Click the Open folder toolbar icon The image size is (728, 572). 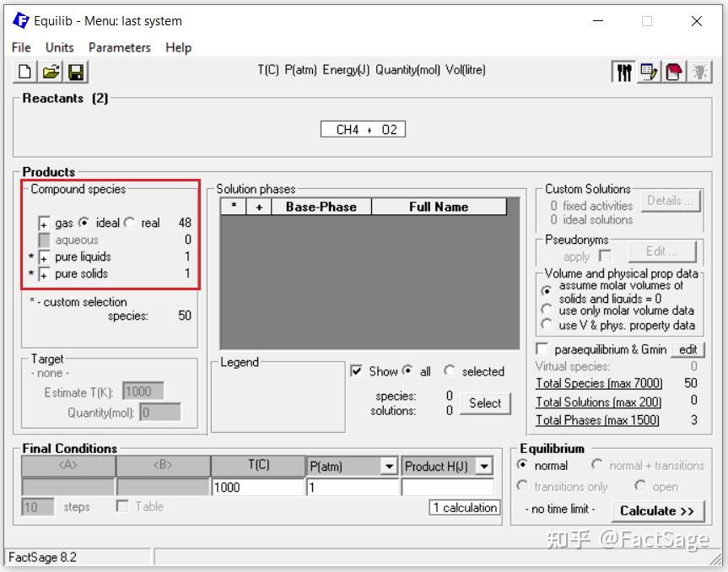click(51, 72)
